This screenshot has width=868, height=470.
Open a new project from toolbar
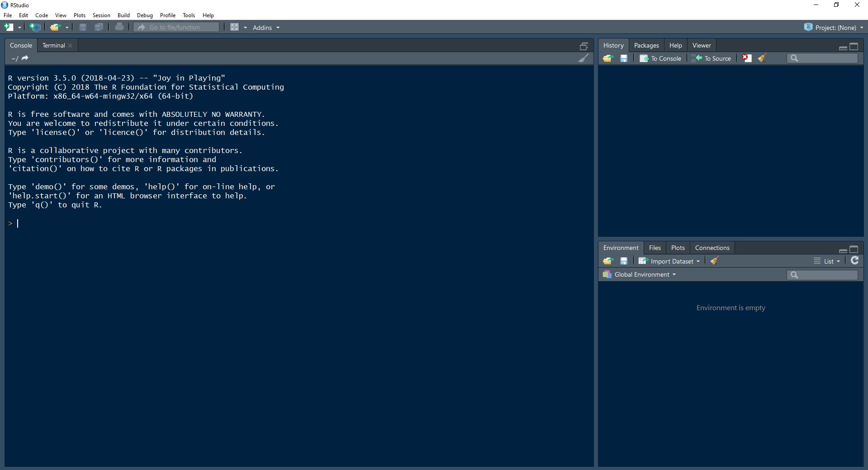click(35, 27)
